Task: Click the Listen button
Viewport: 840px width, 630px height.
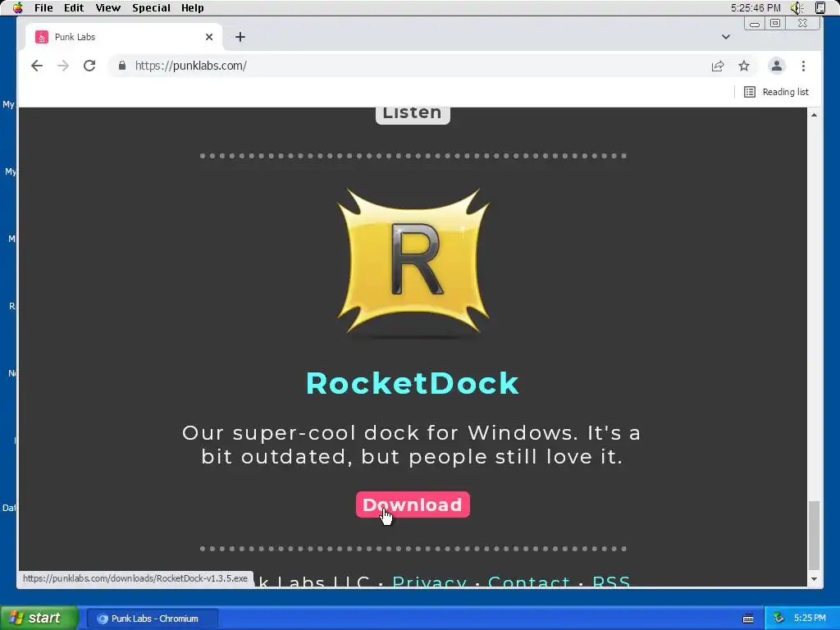Action: 413,114
